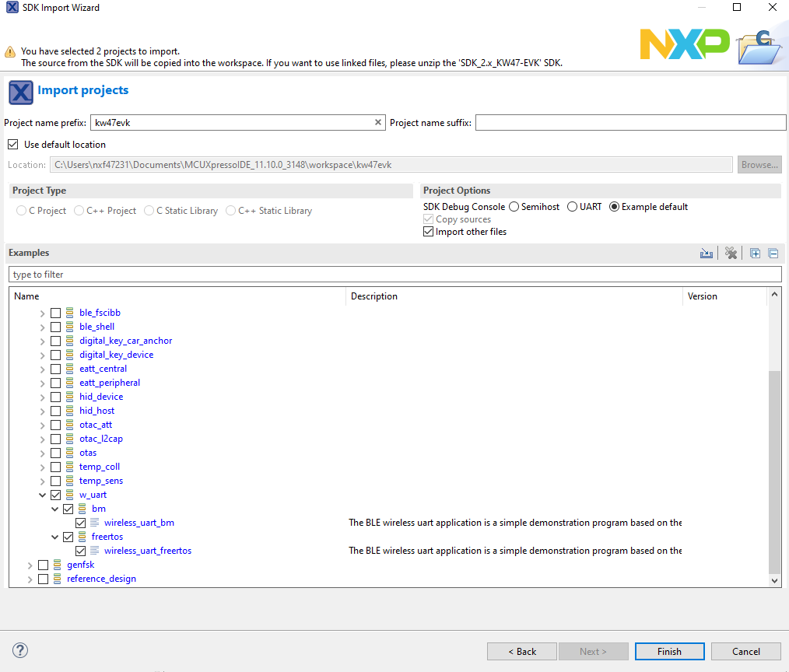The height and width of the screenshot is (672, 789).
Task: Click the collapse all icon in Examples toolbar
Action: pyautogui.click(x=773, y=254)
